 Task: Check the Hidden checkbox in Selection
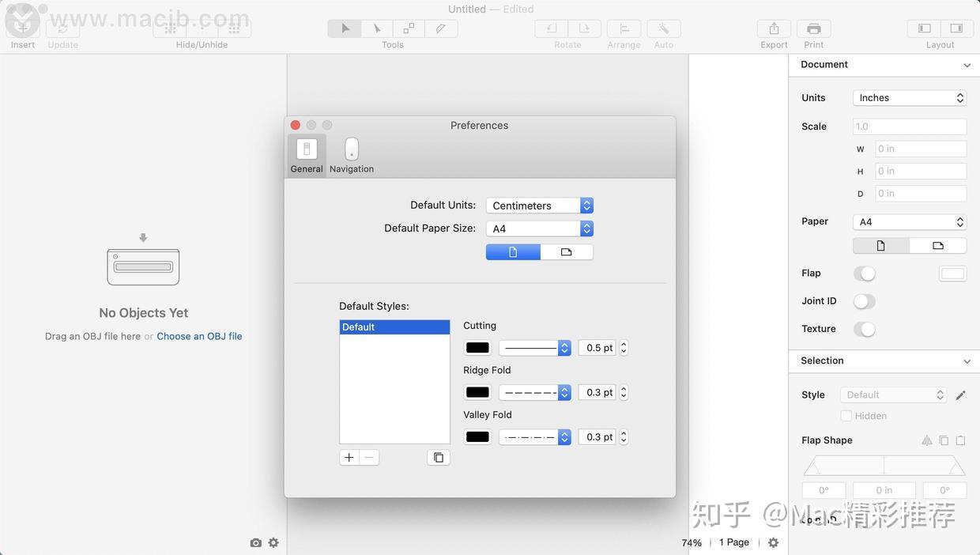click(x=846, y=415)
